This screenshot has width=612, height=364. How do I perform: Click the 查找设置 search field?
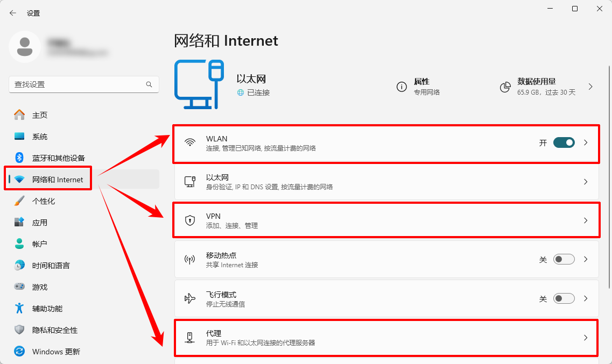[x=84, y=84]
